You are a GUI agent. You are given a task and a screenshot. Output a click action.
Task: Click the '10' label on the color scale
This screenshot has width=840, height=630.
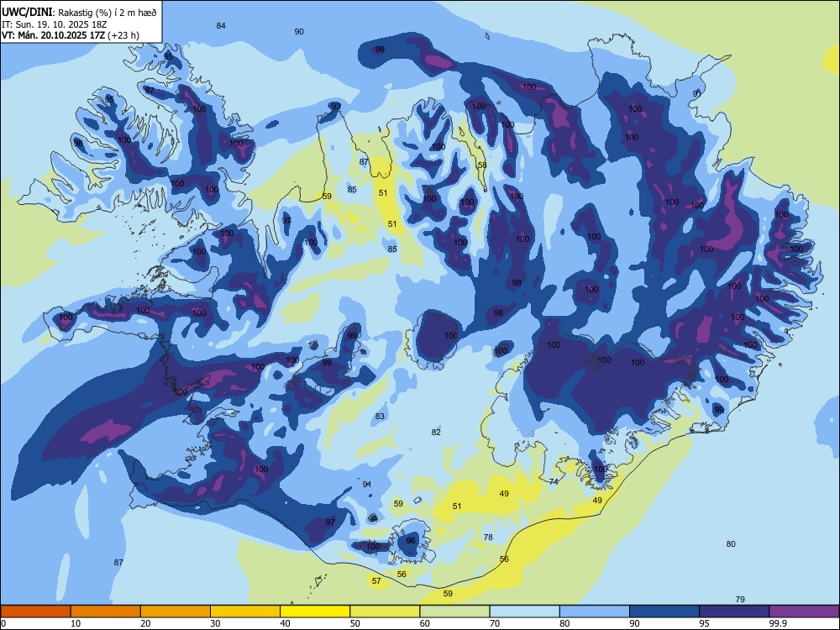(76, 623)
